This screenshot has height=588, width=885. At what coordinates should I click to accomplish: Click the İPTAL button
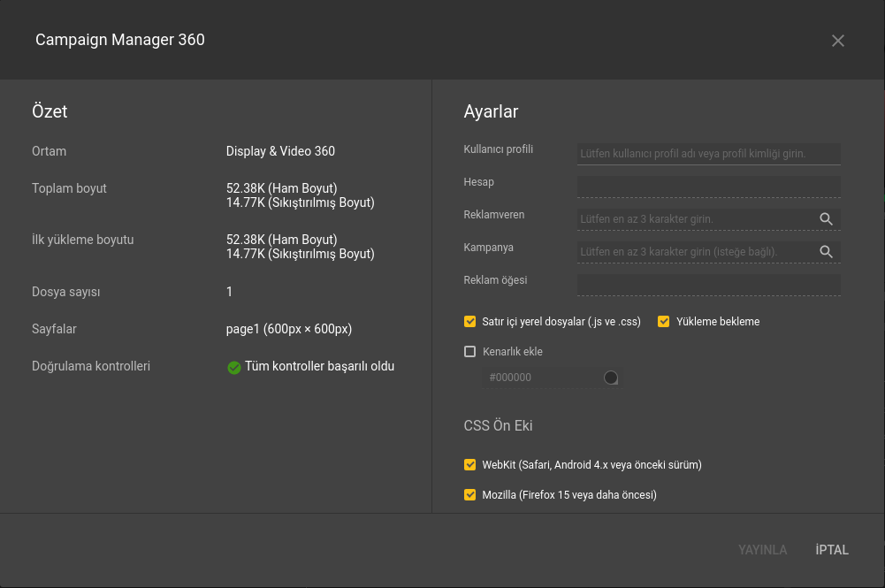click(832, 550)
